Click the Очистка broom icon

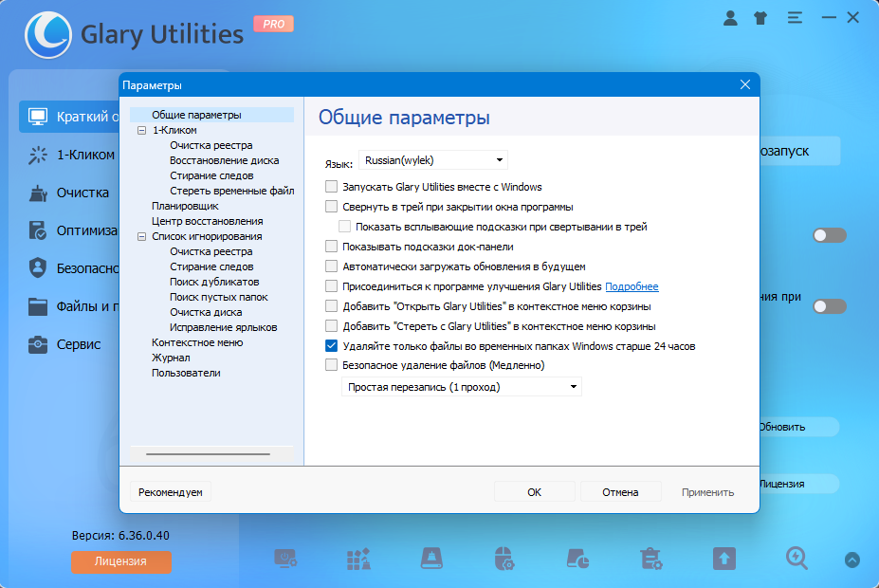pos(38,193)
